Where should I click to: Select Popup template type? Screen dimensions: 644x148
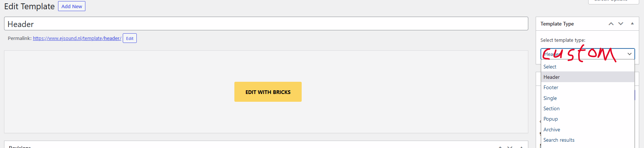point(550,119)
